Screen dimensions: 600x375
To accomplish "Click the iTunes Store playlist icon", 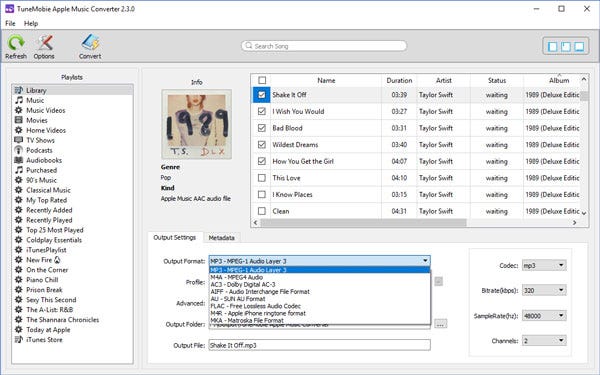I will coord(18,339).
